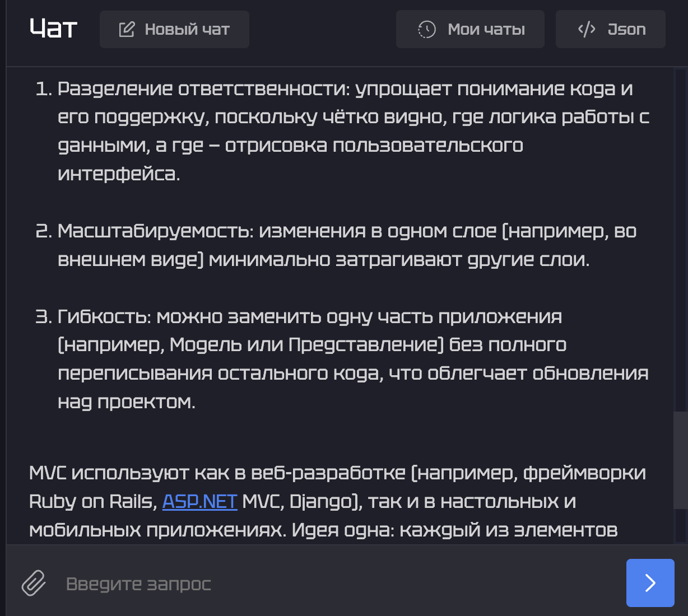Click the paperclip attach file icon
Screen dimensions: 688x616
tap(34, 583)
